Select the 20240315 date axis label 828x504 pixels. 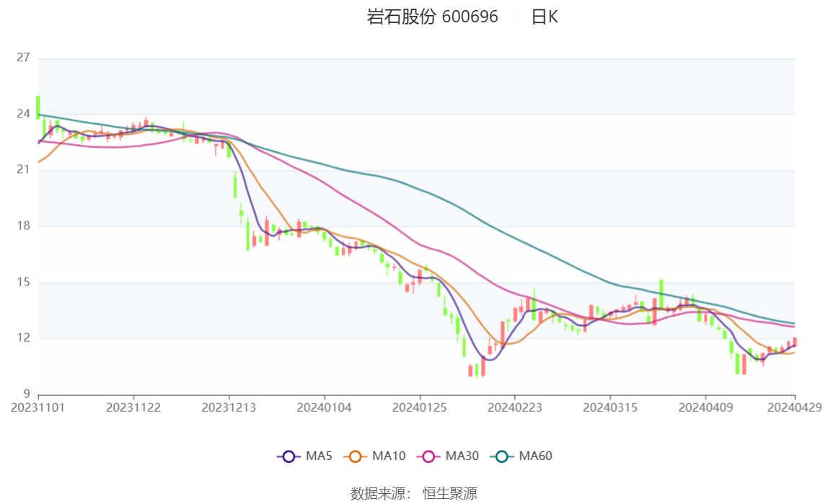tap(610, 407)
